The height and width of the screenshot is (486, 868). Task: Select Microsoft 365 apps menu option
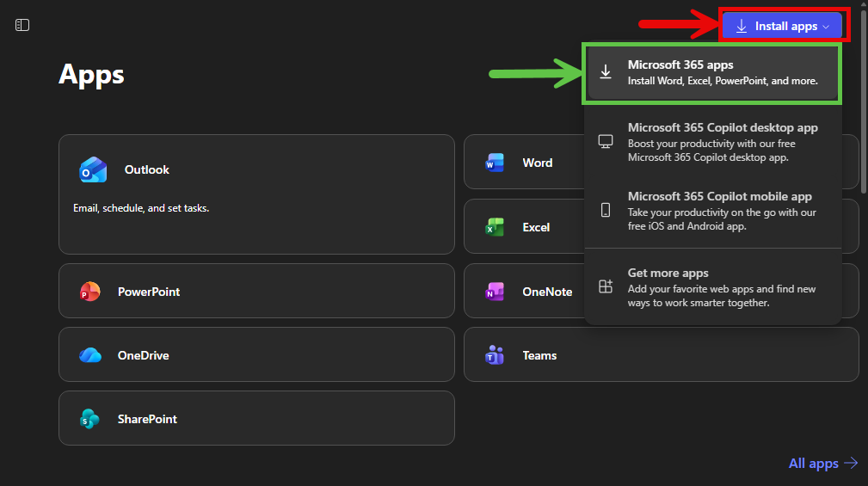point(712,72)
